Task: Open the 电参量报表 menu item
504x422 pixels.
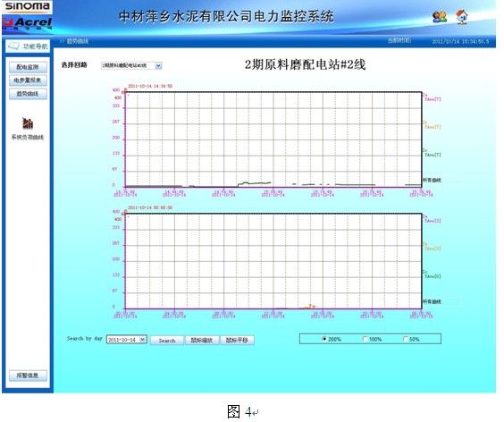Action: (28, 80)
